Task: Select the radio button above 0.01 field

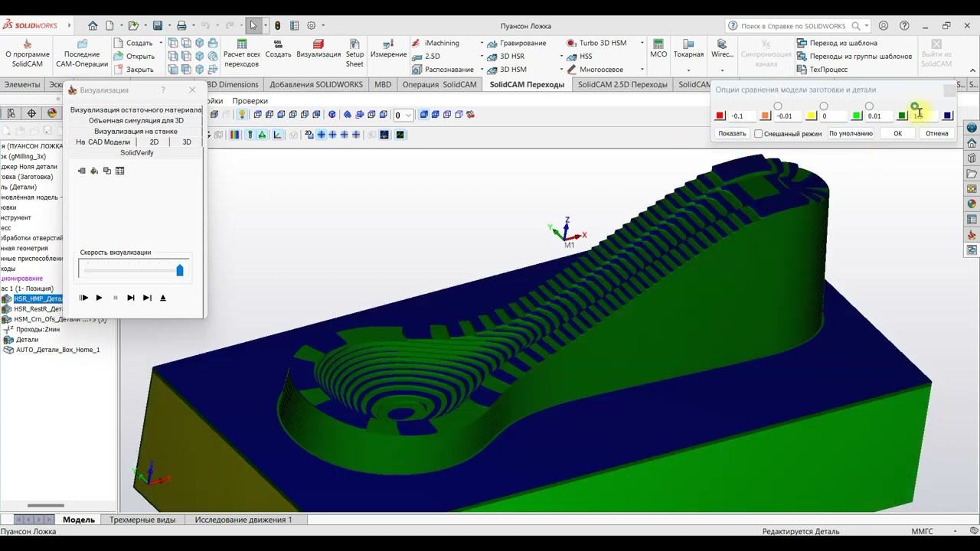Action: (x=869, y=106)
